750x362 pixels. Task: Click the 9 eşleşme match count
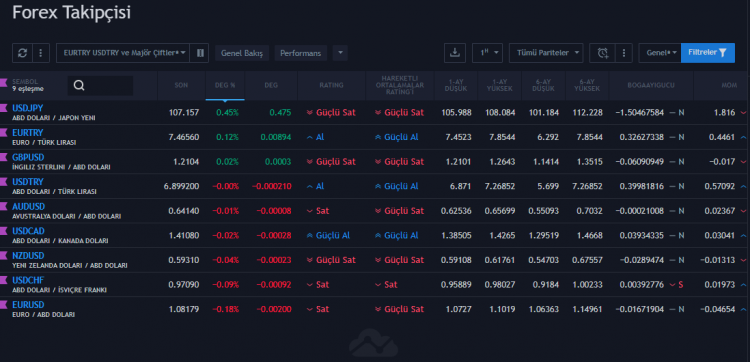tap(28, 89)
